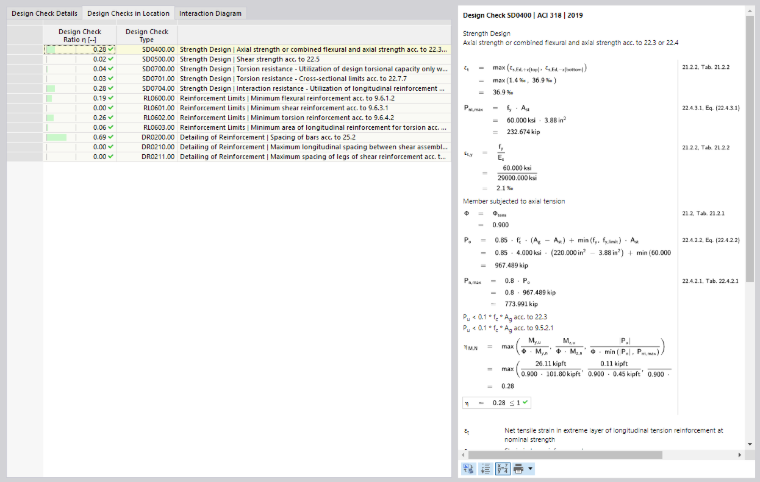Click the Design Check SD0400 ACI 318 heading
The image size is (760, 482).
[x=523, y=16]
